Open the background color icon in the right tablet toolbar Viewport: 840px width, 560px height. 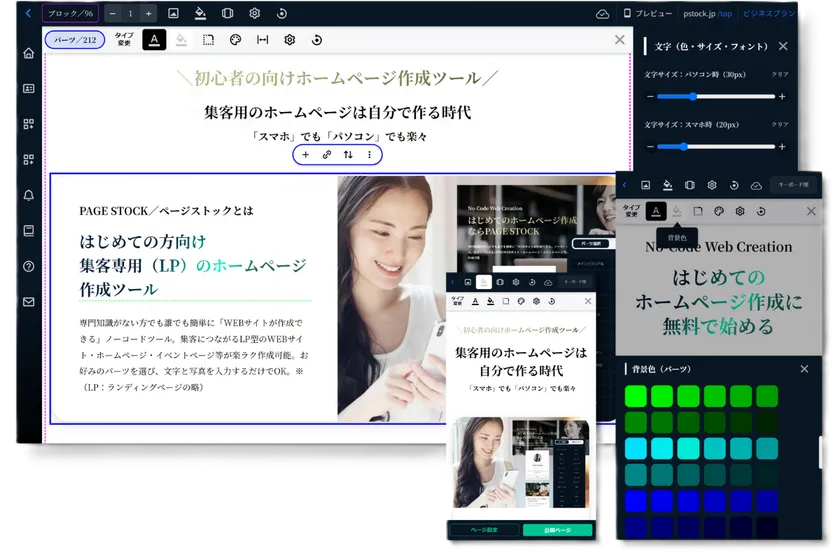(677, 211)
